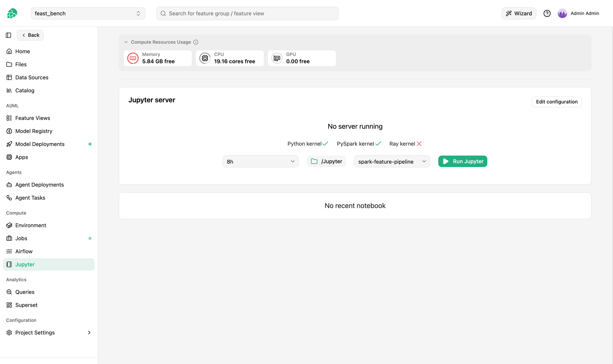The image size is (613, 364).
Task: Open the Catalog page
Action: (x=48, y=90)
